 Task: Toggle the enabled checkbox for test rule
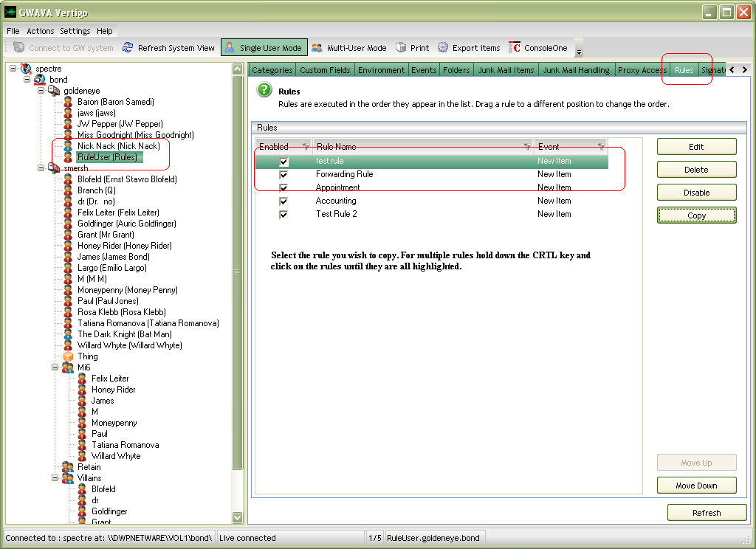coord(283,162)
